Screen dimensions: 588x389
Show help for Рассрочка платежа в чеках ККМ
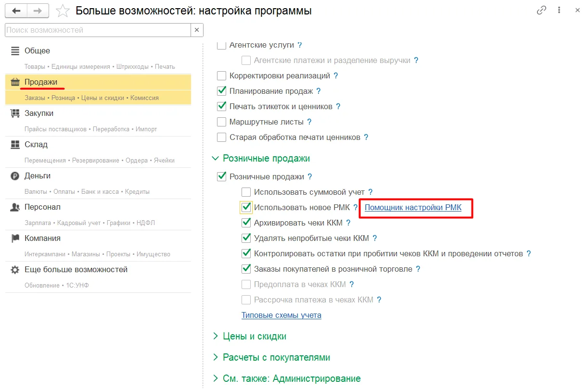379,300
